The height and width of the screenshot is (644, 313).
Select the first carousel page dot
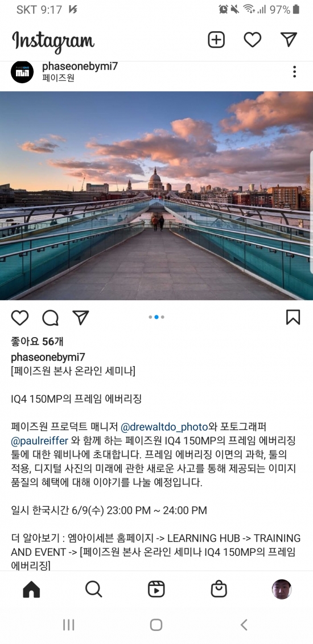pos(151,317)
